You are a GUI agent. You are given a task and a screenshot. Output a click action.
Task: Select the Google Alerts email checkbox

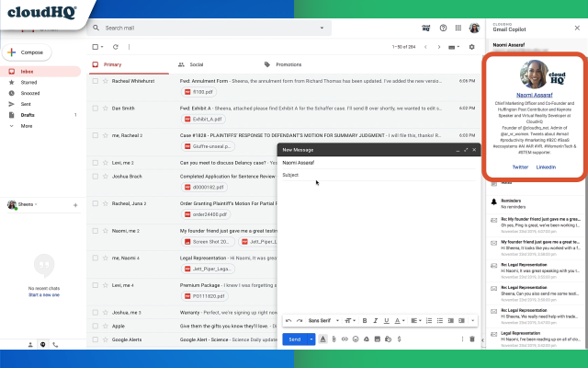[x=96, y=339]
